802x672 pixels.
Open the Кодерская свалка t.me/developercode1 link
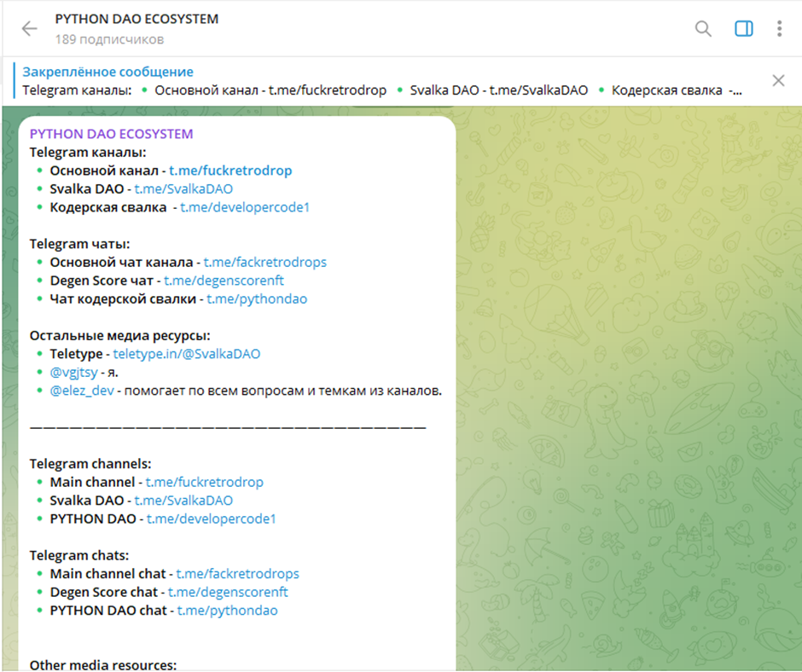[245, 207]
